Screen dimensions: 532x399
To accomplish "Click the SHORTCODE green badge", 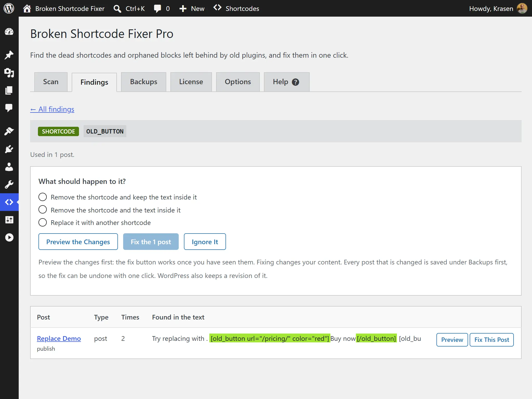I will [58, 131].
